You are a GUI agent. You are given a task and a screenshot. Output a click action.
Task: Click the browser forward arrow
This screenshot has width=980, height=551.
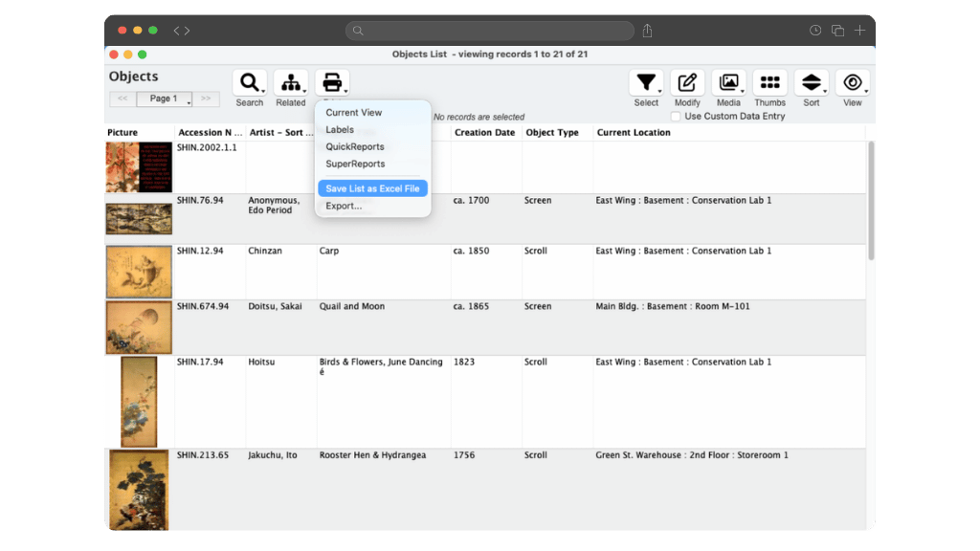tap(187, 31)
